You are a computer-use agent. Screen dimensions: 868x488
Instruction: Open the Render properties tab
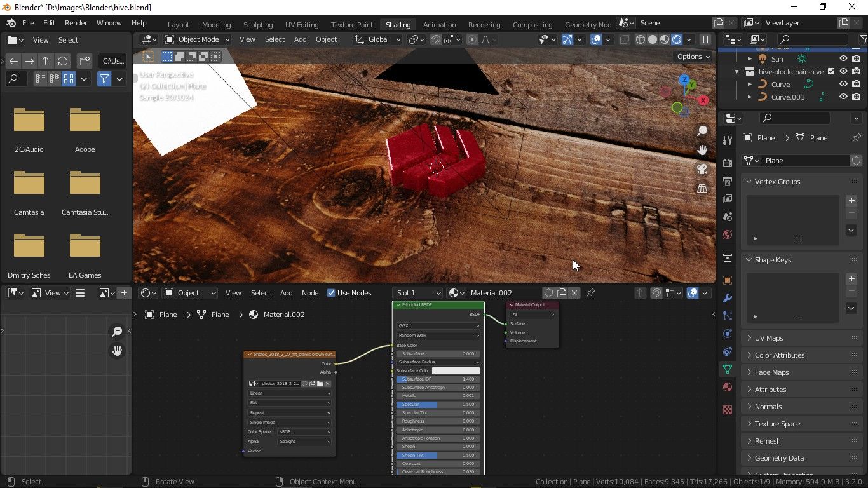728,163
